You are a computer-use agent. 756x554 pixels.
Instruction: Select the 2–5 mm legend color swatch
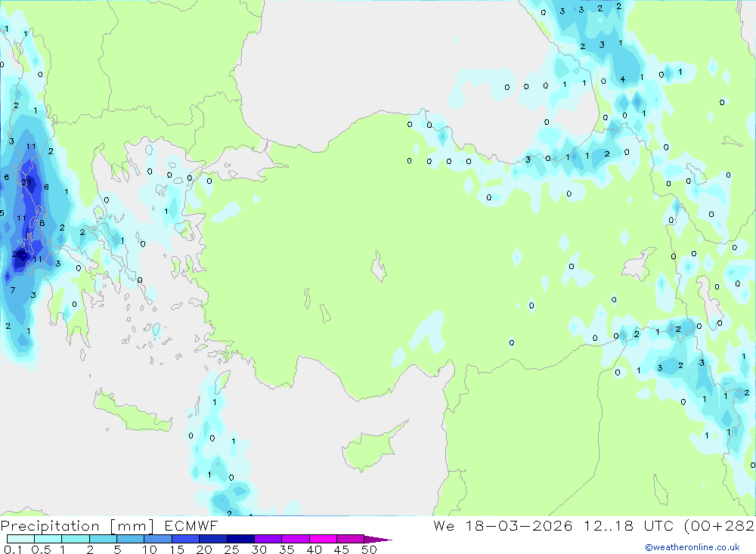103,539
